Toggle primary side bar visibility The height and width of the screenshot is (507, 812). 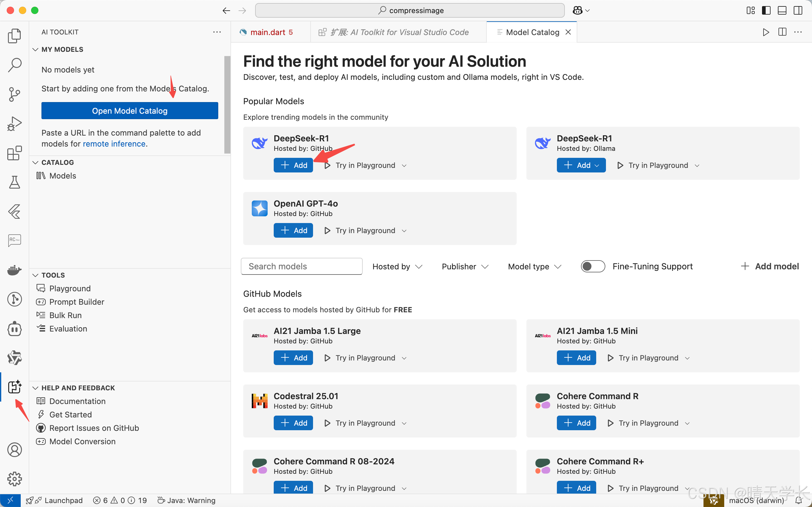tap(766, 10)
